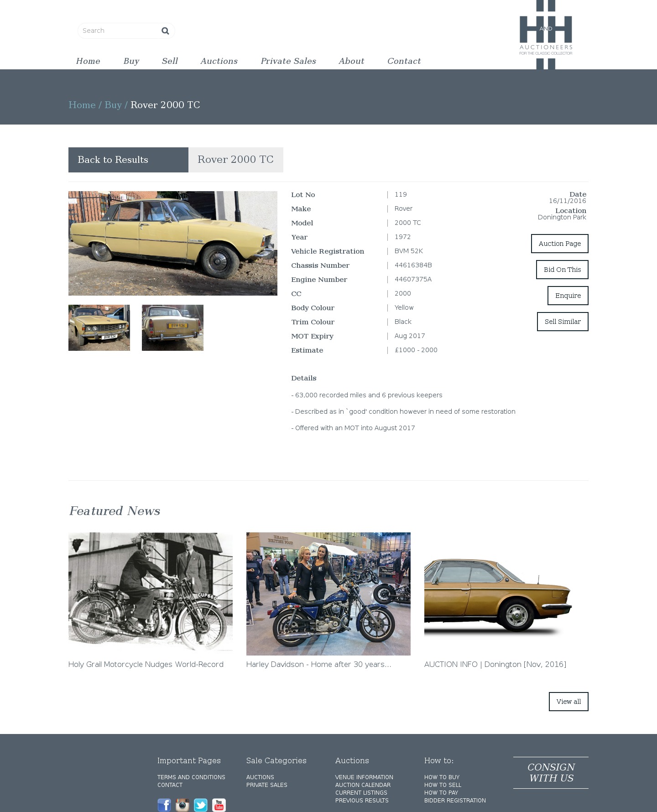Image resolution: width=657 pixels, height=812 pixels.
Task: Select the registration BVM 52K value
Action: point(409,251)
